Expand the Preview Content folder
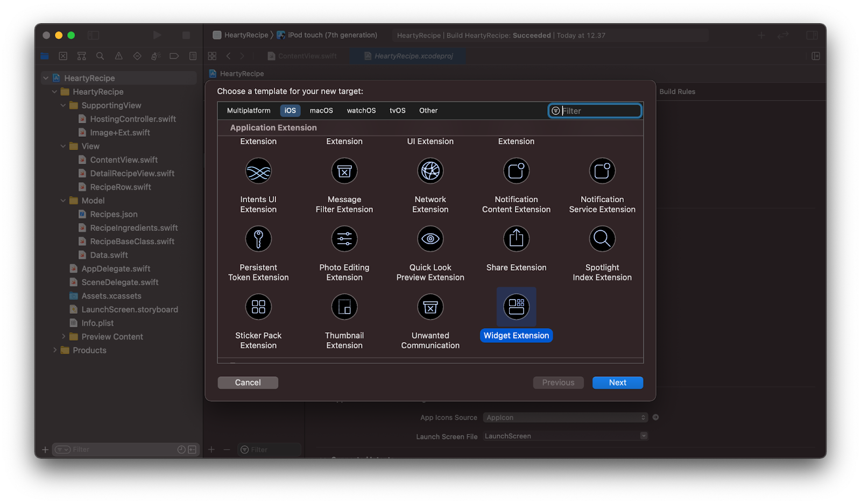Image resolution: width=861 pixels, height=504 pixels. point(63,337)
